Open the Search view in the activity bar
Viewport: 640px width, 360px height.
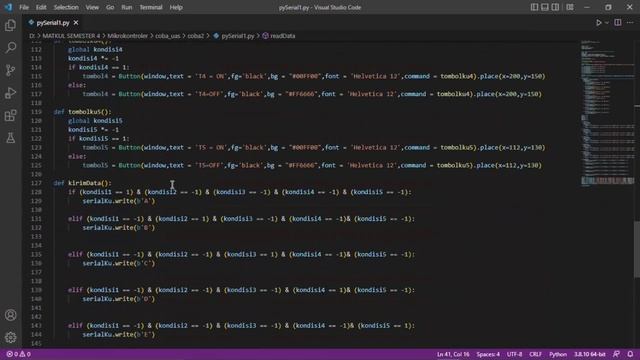click(11, 47)
